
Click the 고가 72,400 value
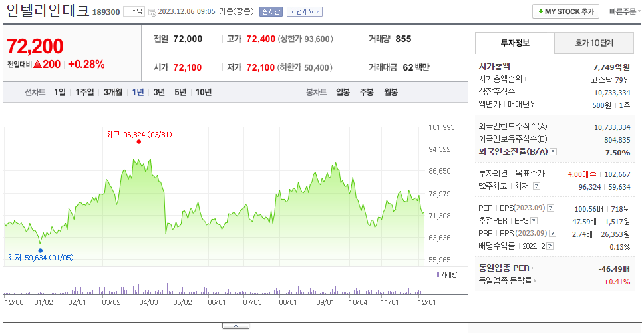[261, 39]
